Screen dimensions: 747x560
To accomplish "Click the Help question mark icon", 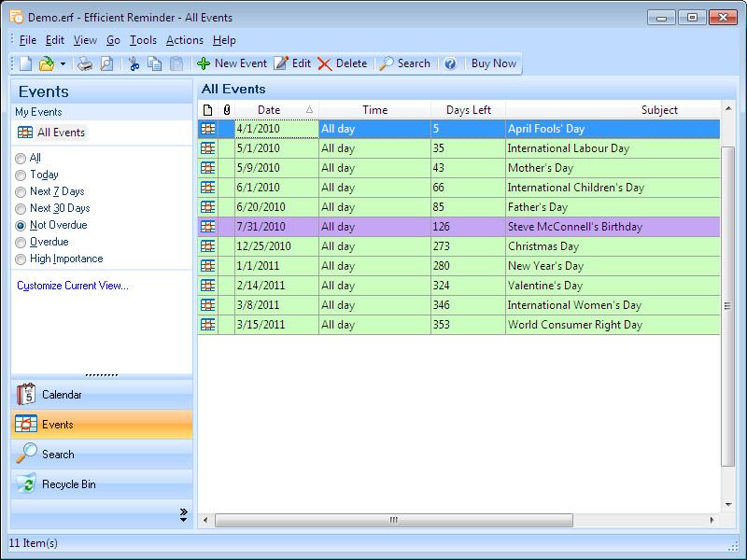I will coord(450,63).
